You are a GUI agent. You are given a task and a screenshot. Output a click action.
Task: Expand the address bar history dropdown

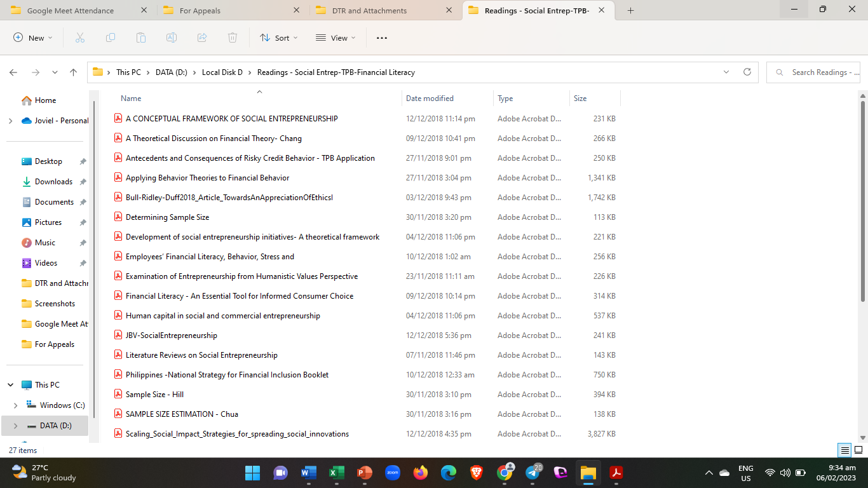point(726,72)
